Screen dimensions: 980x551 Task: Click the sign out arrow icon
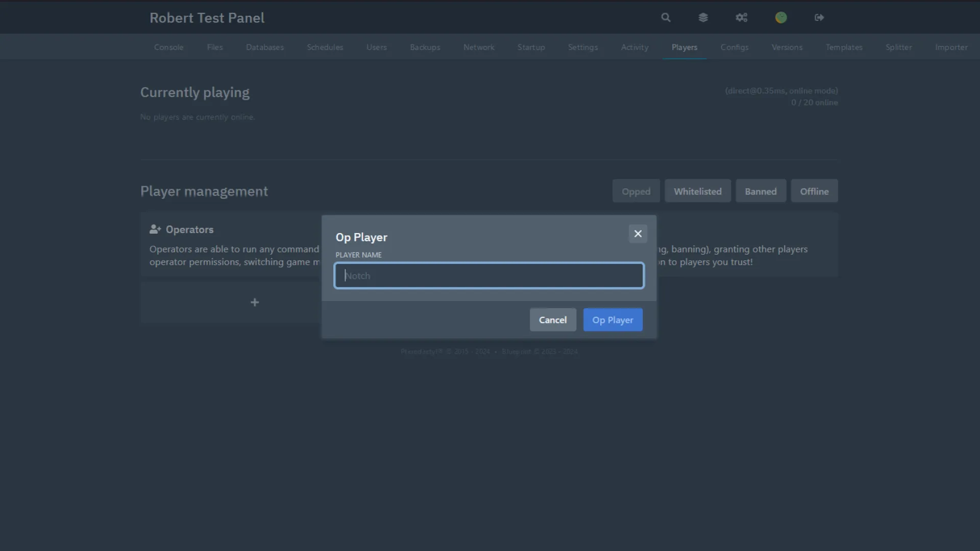[819, 17]
